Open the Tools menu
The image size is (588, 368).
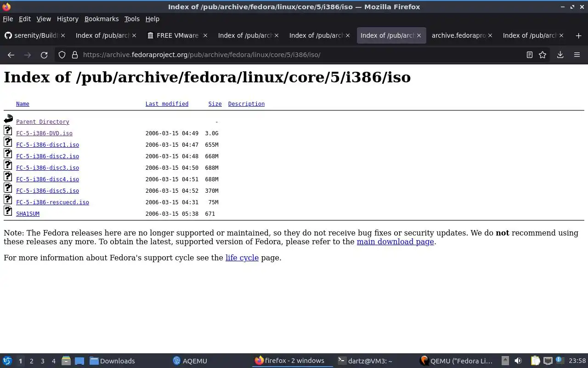click(132, 19)
